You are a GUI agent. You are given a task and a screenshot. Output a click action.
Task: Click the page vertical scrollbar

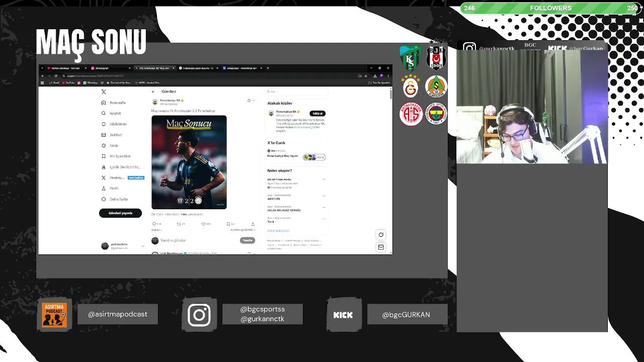(x=390, y=94)
